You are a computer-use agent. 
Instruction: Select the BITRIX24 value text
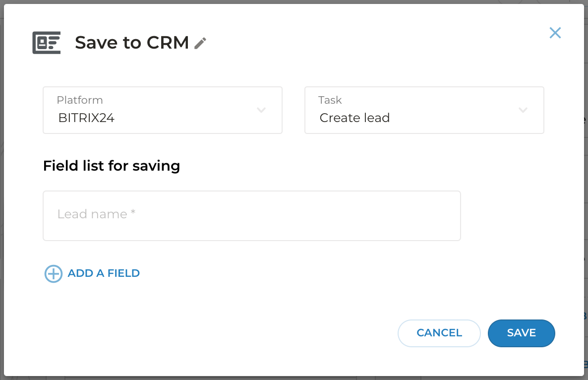87,118
